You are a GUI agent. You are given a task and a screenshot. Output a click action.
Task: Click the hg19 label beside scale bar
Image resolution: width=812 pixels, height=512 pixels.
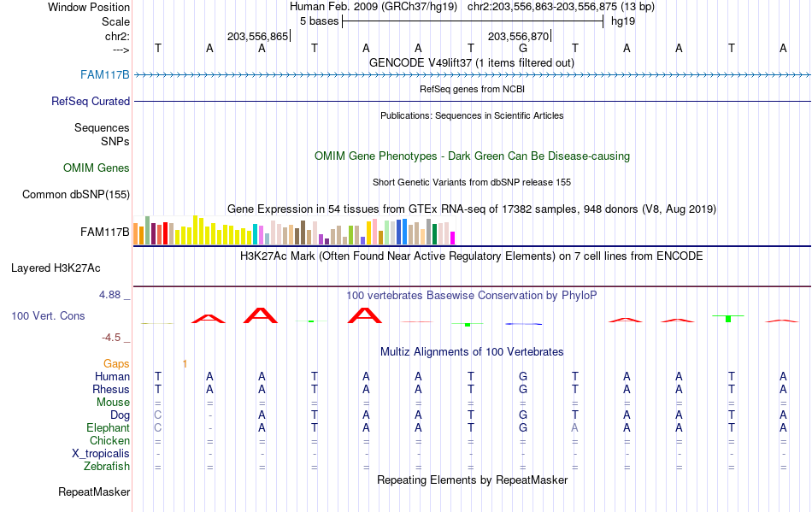point(623,21)
